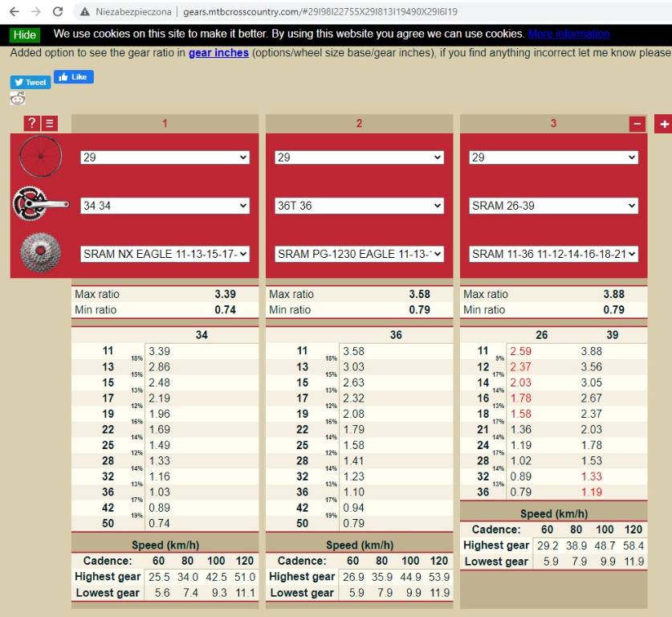
Task: Click the 36 chainring column heading
Action: point(396,335)
